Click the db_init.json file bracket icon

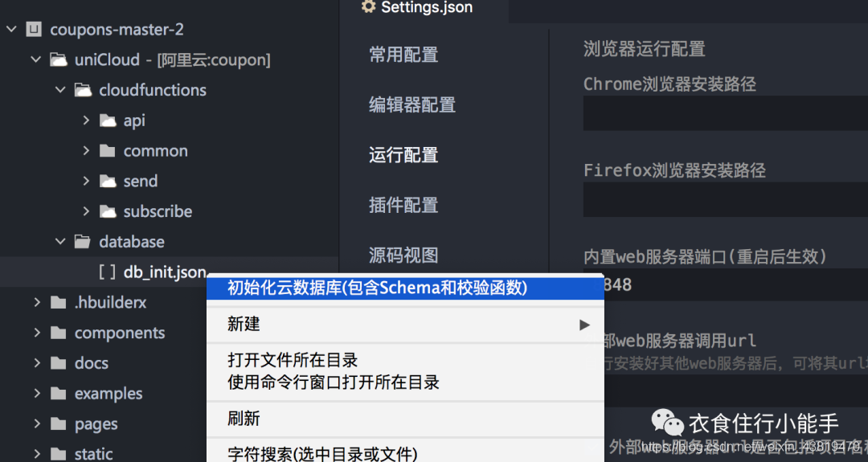pos(108,272)
